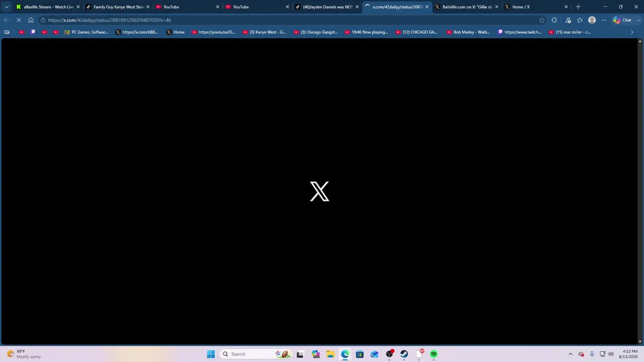Open the mac miller bookmark
This screenshot has width=644, height=362.
click(x=570, y=32)
